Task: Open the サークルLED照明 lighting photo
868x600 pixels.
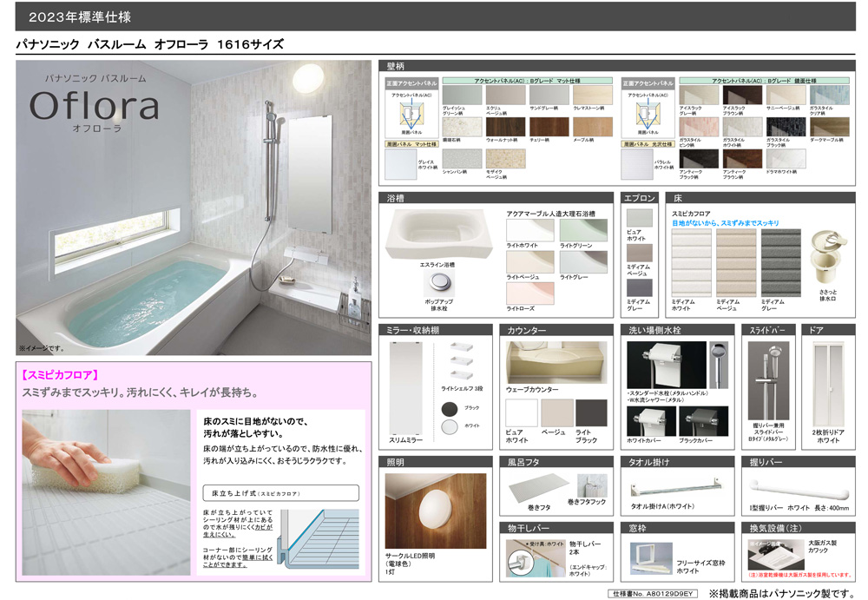Action: [436, 511]
